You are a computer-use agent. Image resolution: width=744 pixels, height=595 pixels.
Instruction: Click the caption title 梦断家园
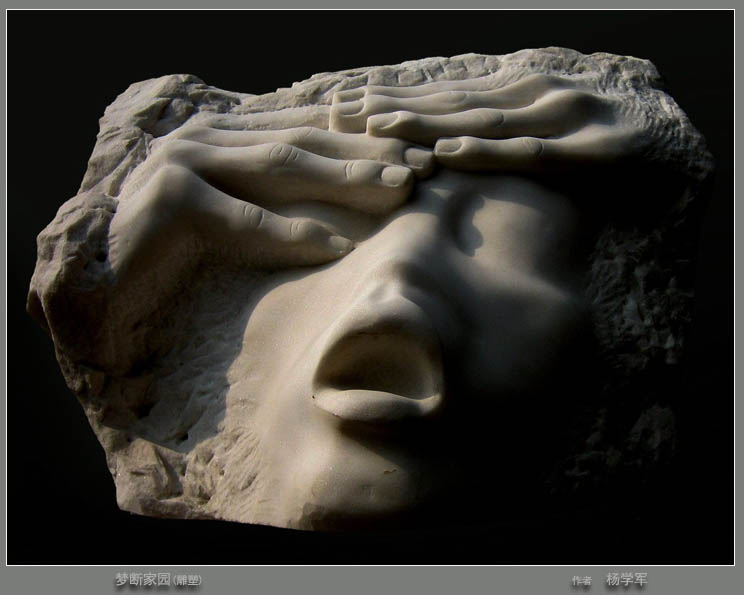[x=143, y=579]
